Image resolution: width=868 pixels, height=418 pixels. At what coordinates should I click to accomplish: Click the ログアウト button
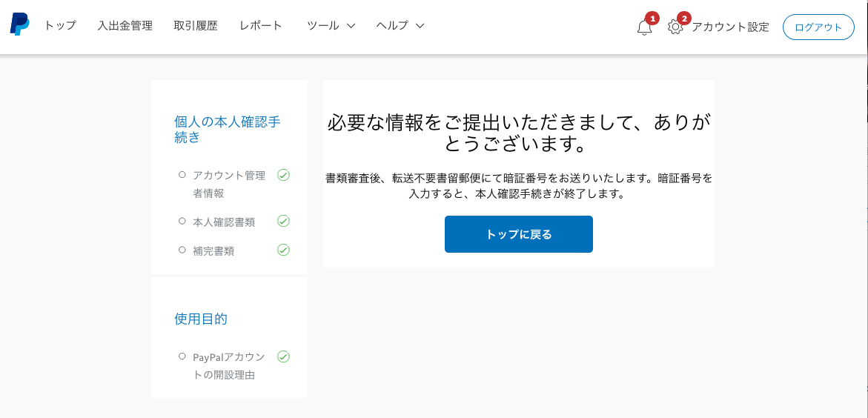(x=818, y=27)
